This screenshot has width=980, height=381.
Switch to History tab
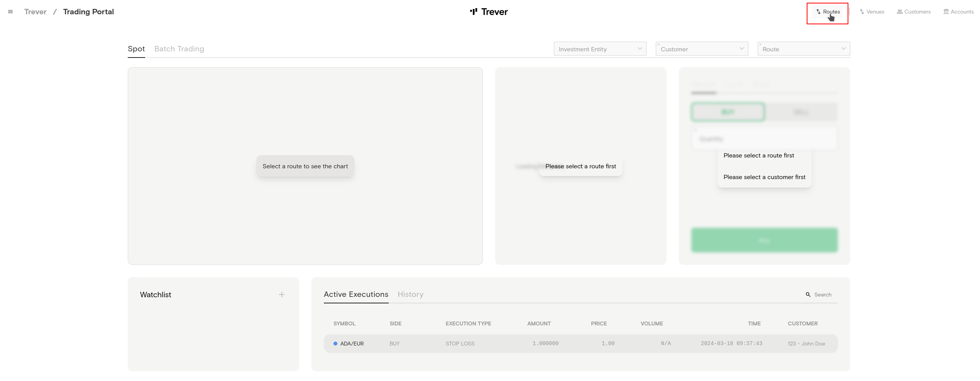pos(410,295)
